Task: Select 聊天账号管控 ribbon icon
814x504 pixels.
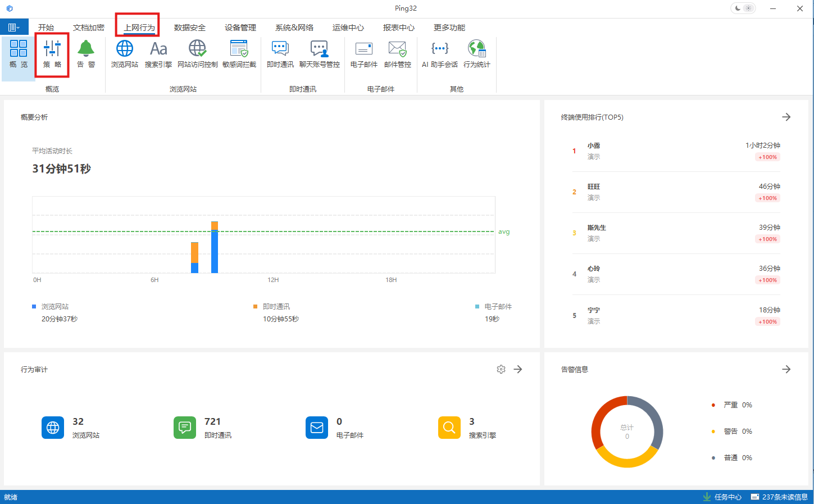Action: [x=320, y=54]
